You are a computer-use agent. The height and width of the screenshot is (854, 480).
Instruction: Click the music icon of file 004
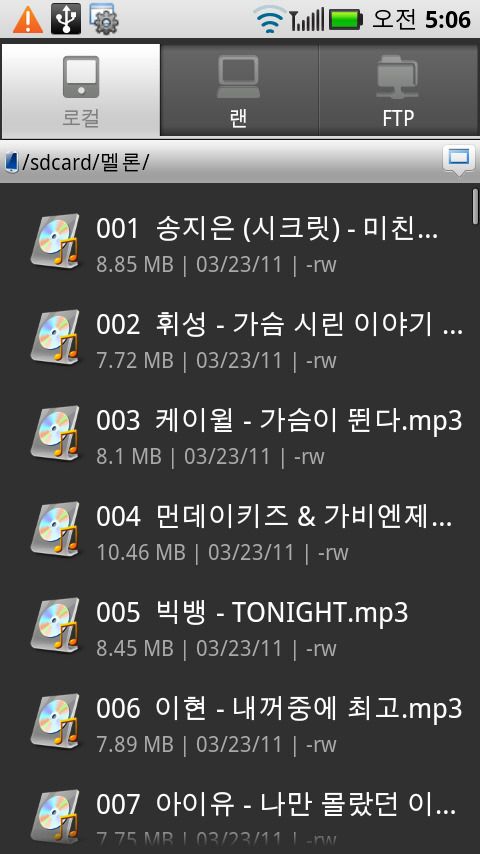[55, 528]
